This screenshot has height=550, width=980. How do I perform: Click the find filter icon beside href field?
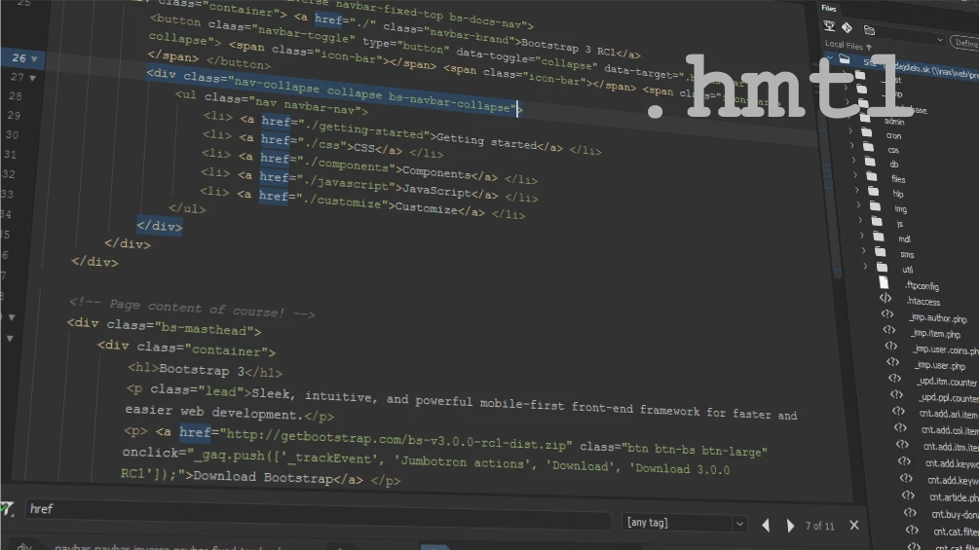pyautogui.click(x=8, y=509)
